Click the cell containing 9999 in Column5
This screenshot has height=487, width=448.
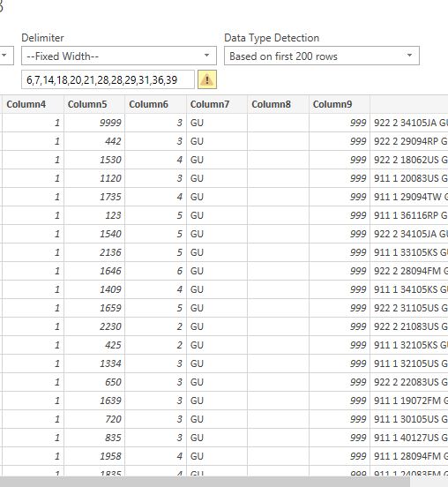pos(94,123)
